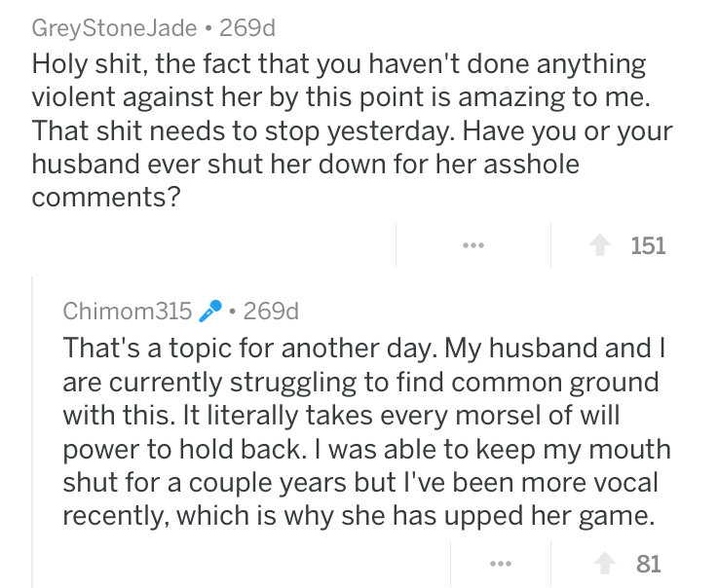This screenshot has height=588, width=718.
Task: Click the 269d timestamp on Chimom315's reply
Action: coord(271,312)
